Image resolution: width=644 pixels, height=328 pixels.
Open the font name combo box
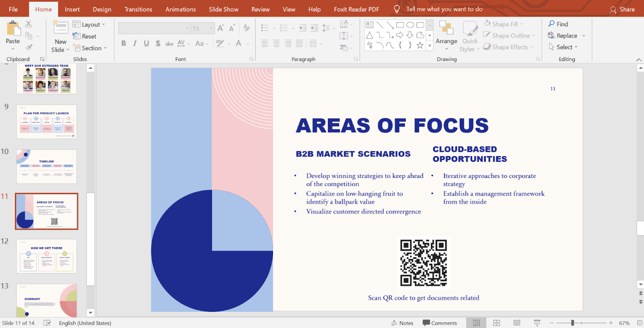154,28
